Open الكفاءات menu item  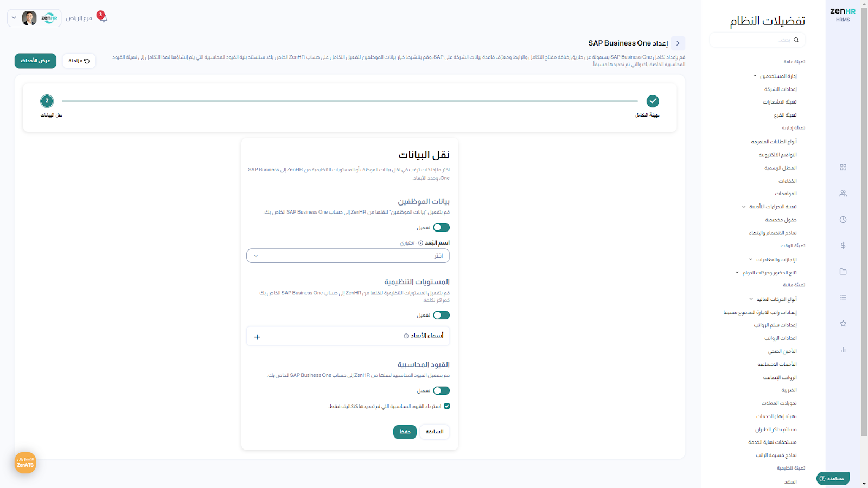pyautogui.click(x=788, y=181)
